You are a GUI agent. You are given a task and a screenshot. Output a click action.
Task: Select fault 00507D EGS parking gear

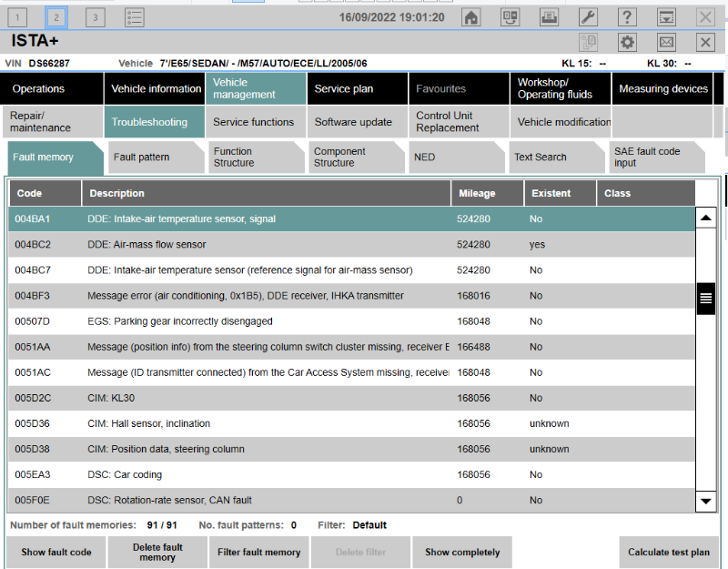[351, 321]
